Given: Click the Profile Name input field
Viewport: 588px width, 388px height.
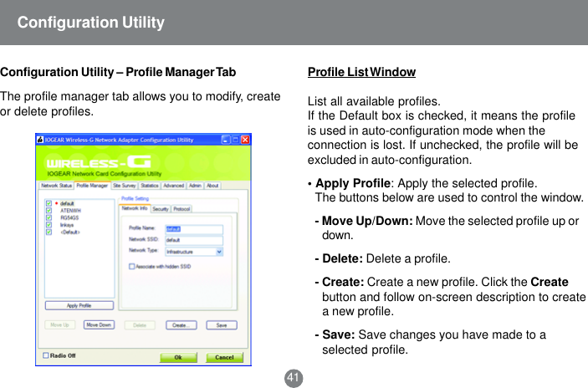Looking at the screenshot, I should [194, 229].
